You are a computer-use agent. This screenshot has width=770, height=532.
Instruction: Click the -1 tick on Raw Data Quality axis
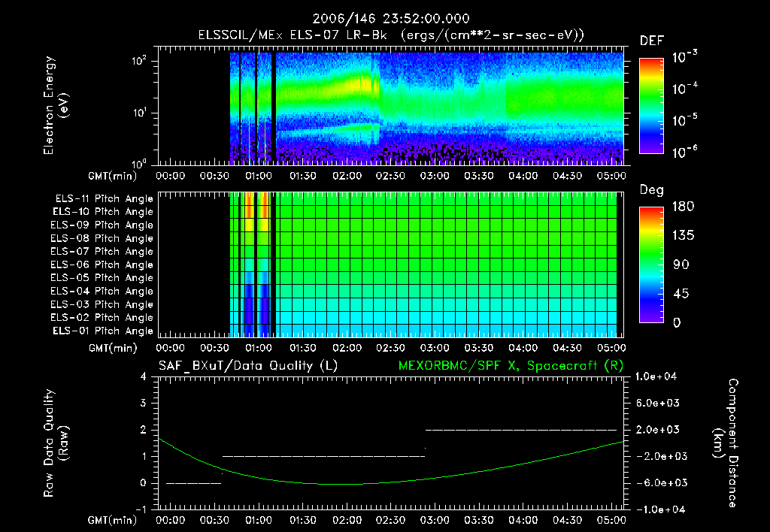click(x=141, y=509)
